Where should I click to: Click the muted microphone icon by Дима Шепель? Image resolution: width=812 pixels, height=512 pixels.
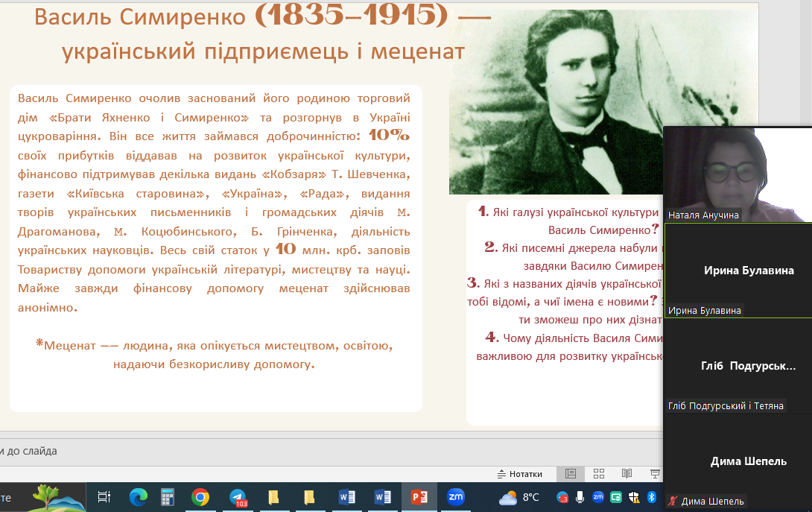[672, 501]
